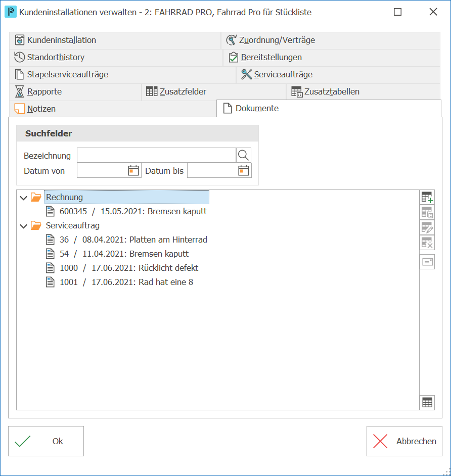Click the Abbrechen button
The width and height of the screenshot is (451, 476).
pyautogui.click(x=404, y=441)
